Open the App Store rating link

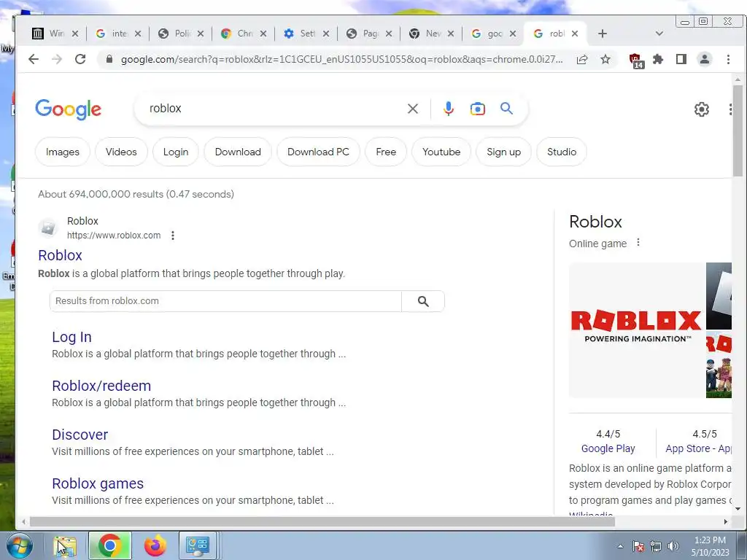pyautogui.click(x=698, y=448)
